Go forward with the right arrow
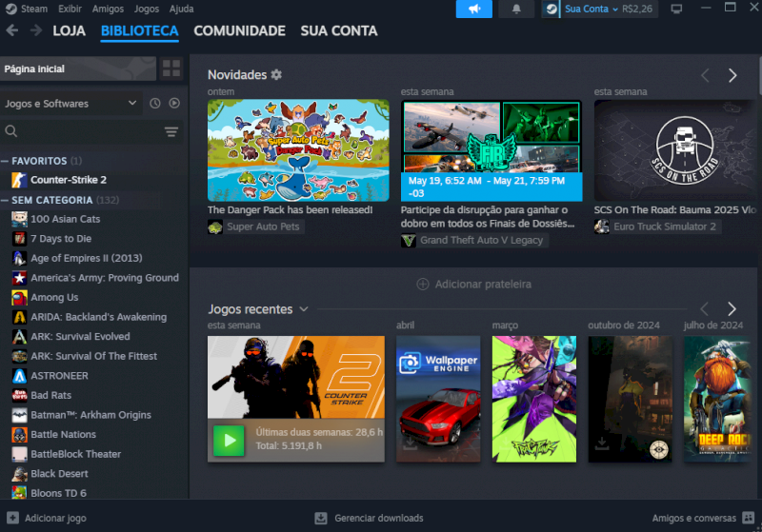Viewport: 762px width, 532px height. [36, 30]
